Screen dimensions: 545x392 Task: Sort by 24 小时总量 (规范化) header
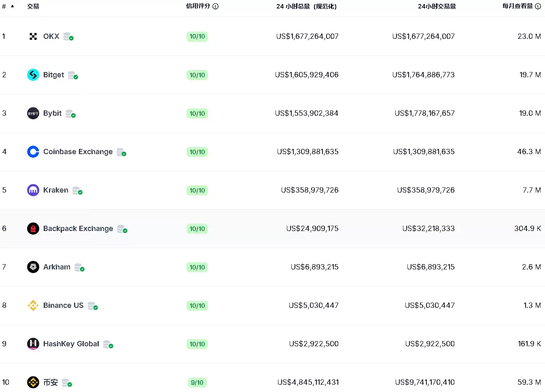306,6
